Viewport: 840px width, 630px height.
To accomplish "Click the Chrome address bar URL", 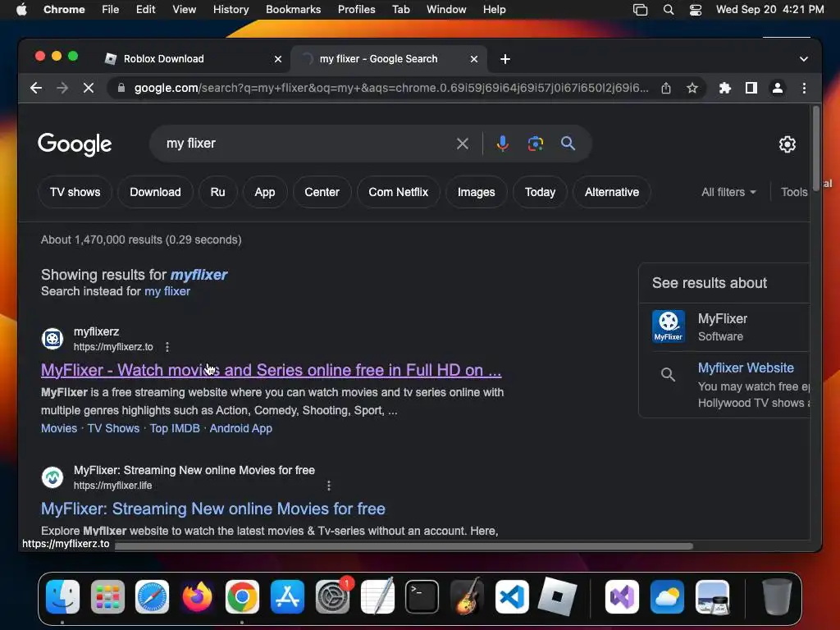I will 391,88.
